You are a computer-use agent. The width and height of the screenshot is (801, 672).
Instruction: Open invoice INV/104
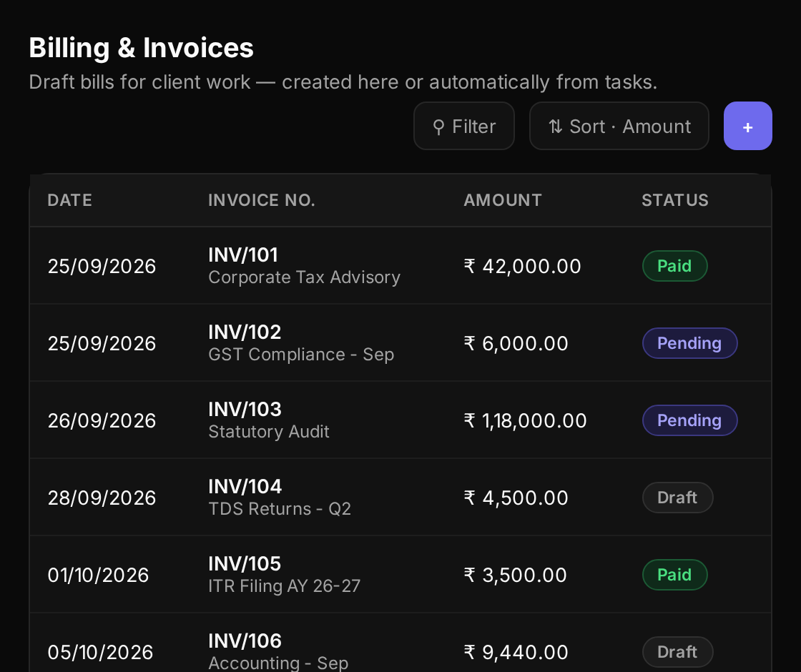tap(245, 486)
